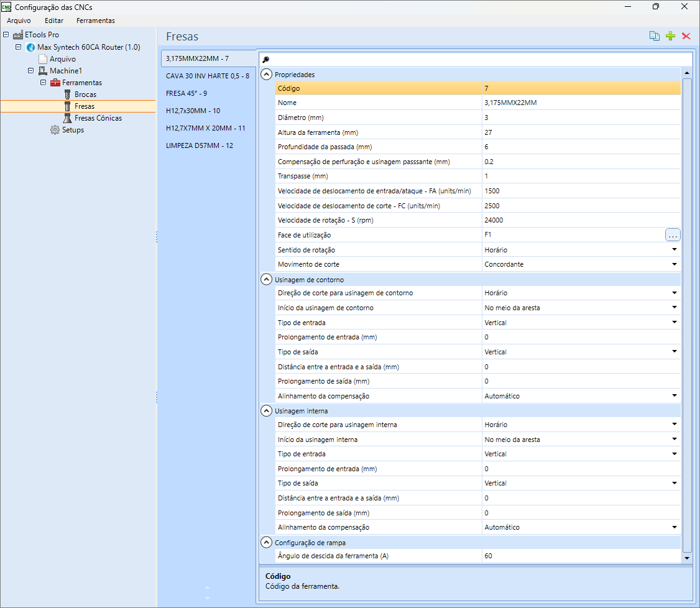Collapse the Configuração de rampa section
The width and height of the screenshot is (700, 608).
(266, 542)
